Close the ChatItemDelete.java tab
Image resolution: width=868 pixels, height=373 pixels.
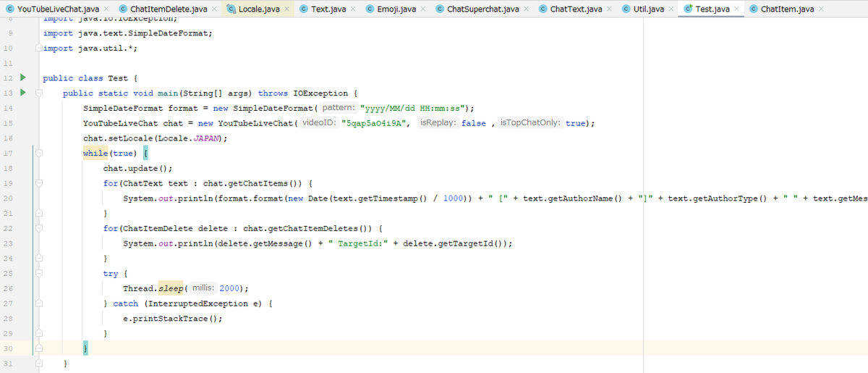tap(216, 9)
